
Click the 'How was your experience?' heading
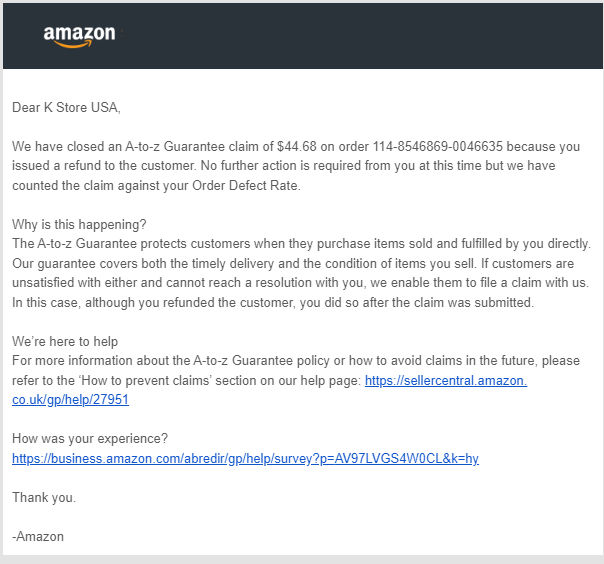click(90, 438)
